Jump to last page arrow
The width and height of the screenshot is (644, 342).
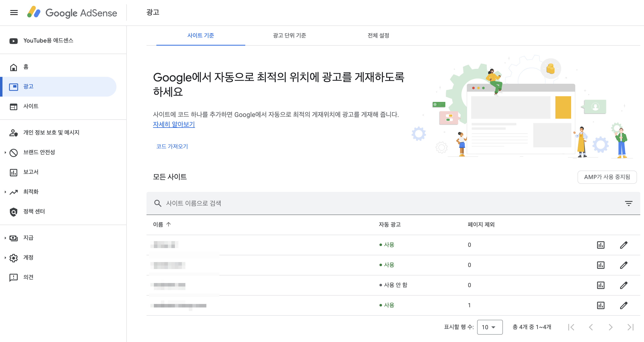tap(630, 327)
